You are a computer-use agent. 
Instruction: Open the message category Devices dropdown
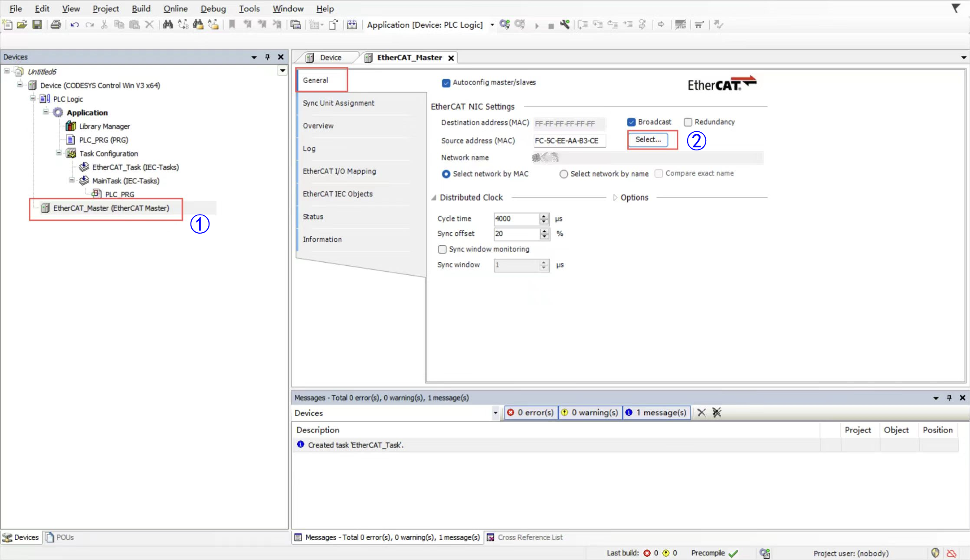click(495, 413)
